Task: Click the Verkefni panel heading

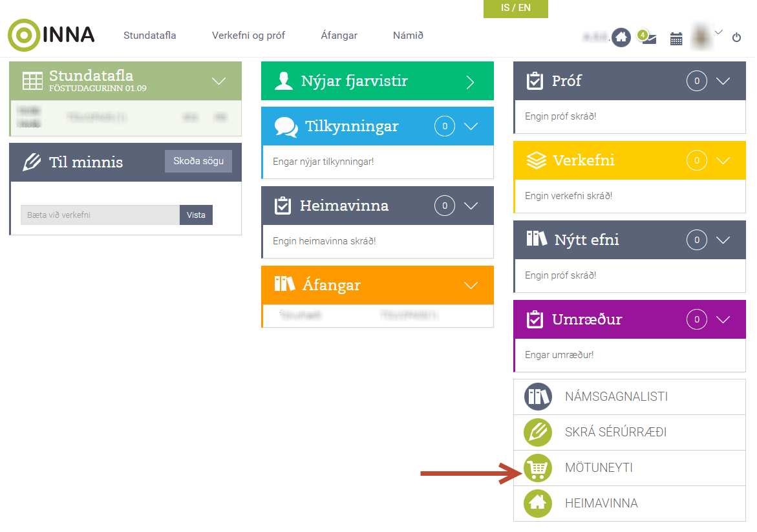Action: coord(584,160)
